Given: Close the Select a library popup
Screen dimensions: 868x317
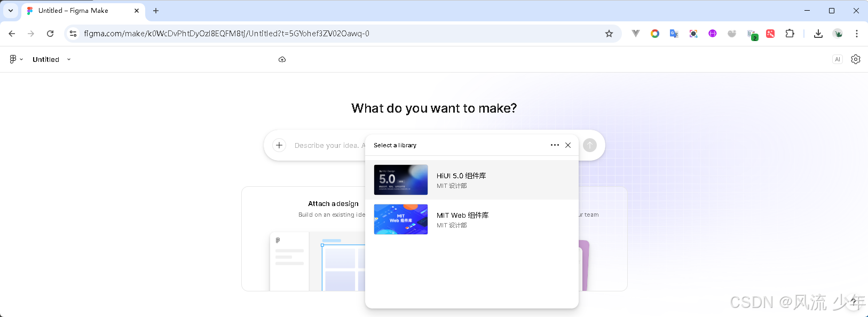Looking at the screenshot, I should tap(568, 145).
